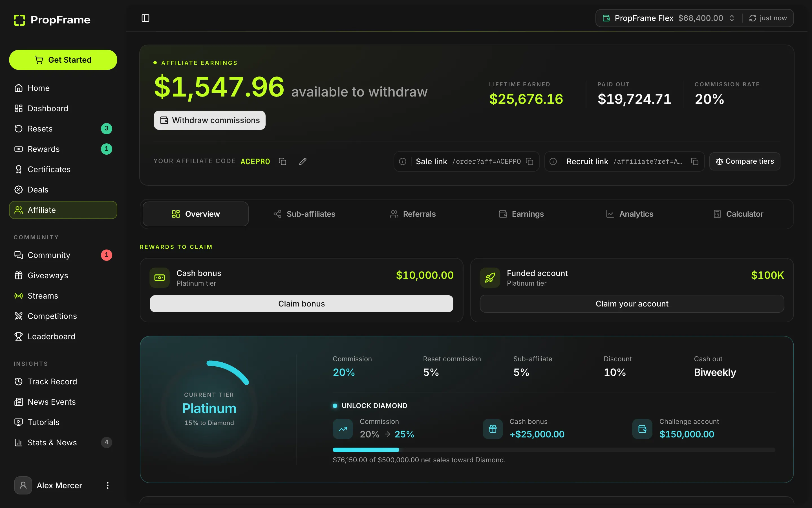The image size is (812, 508).
Task: Open Competitions in the sidebar
Action: pyautogui.click(x=63, y=316)
